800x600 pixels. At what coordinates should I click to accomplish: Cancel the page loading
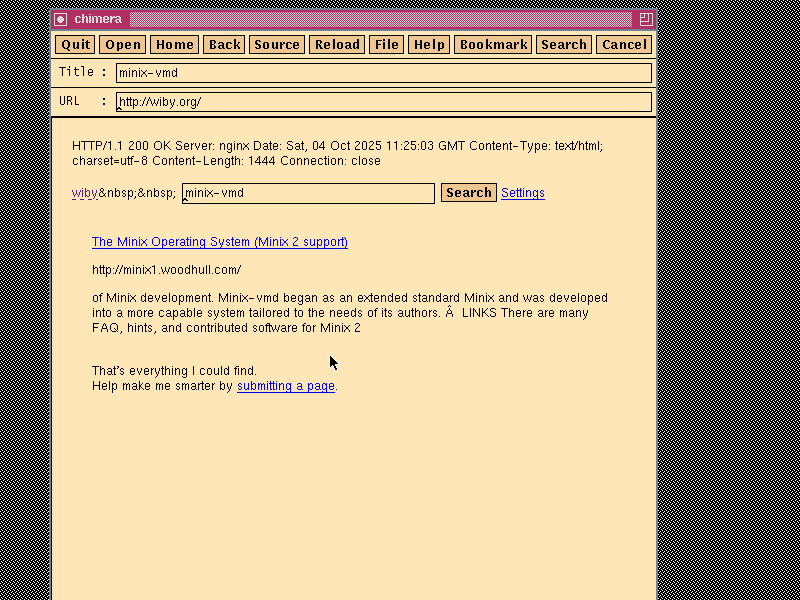point(624,44)
